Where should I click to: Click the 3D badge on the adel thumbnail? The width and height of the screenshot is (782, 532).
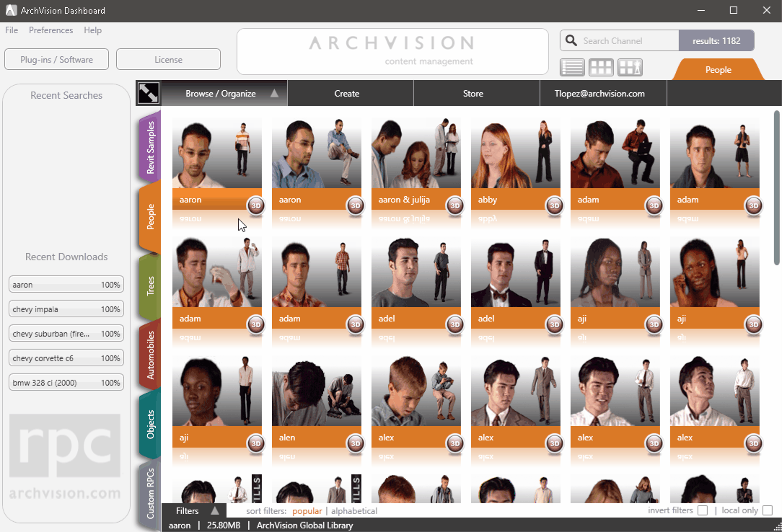[454, 325]
